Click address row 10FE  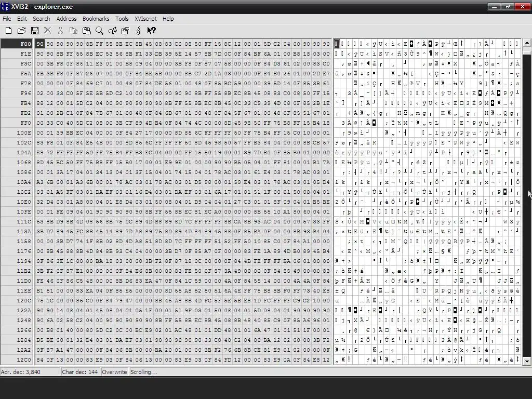[x=17, y=211]
